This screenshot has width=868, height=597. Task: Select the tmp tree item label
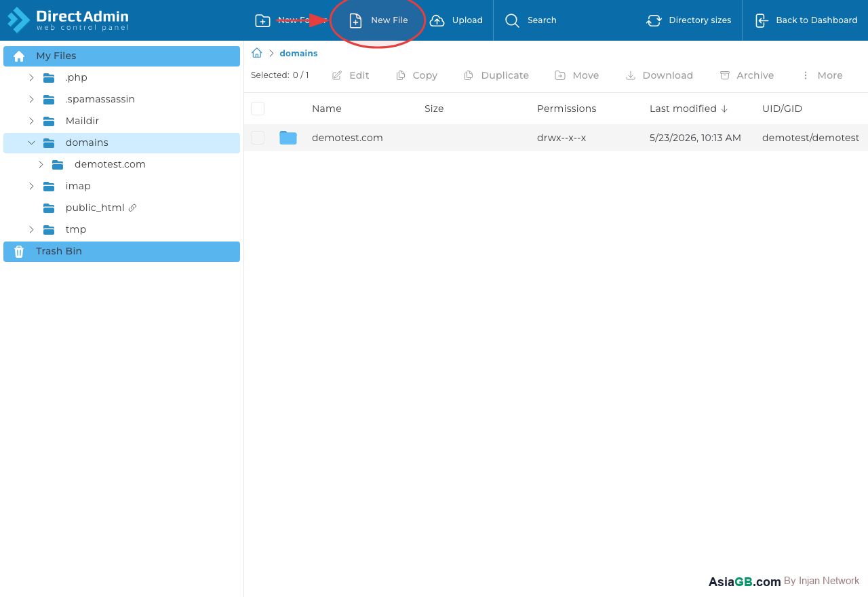point(76,230)
